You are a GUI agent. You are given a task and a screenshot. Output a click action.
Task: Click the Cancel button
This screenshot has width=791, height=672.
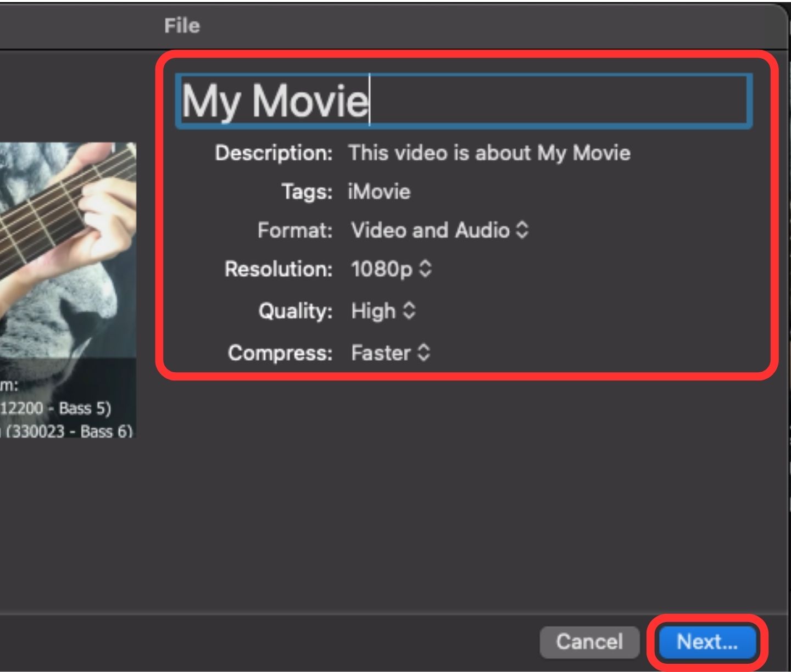(x=589, y=642)
